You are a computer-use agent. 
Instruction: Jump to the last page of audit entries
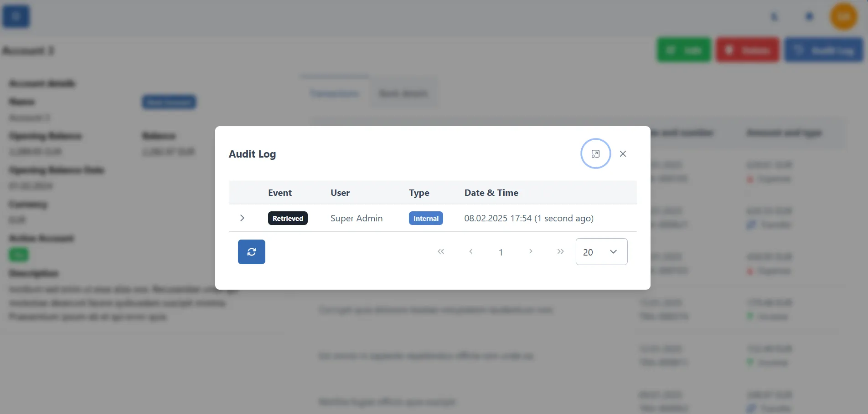click(x=560, y=251)
